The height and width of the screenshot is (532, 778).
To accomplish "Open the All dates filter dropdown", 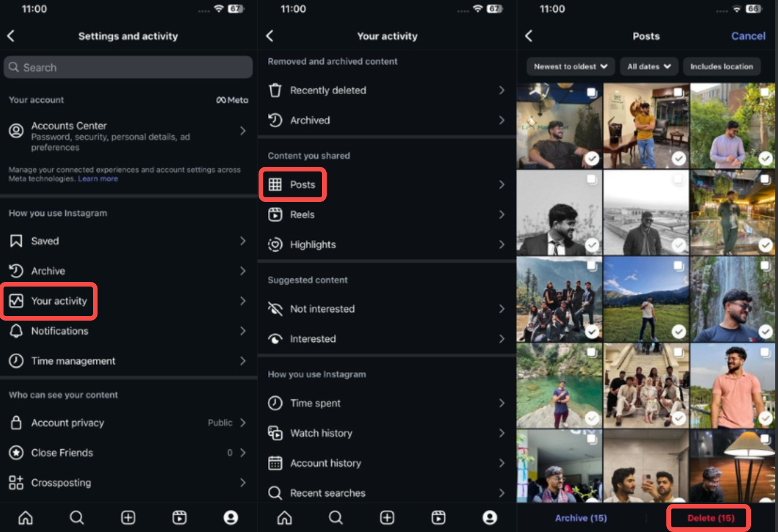I will tap(649, 66).
